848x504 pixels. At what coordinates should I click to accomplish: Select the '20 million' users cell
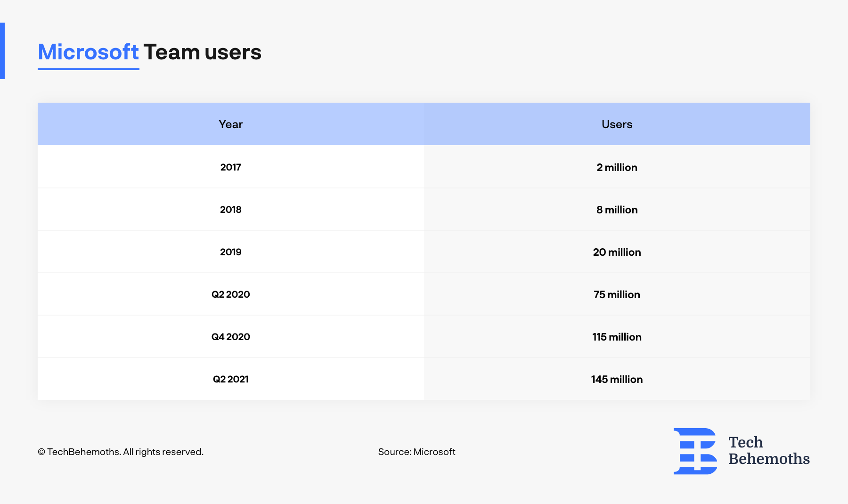[617, 252]
